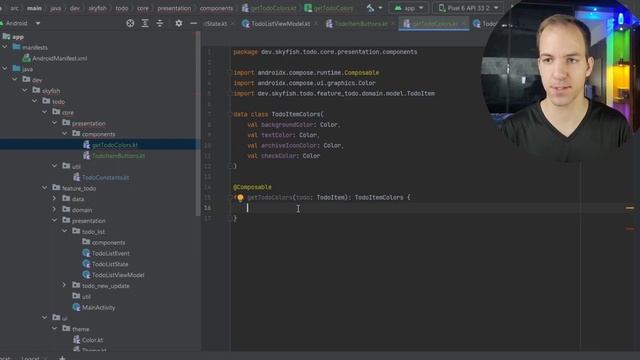The image size is (640, 360).
Task: Collapse the core package chevron
Action: tap(44, 112)
